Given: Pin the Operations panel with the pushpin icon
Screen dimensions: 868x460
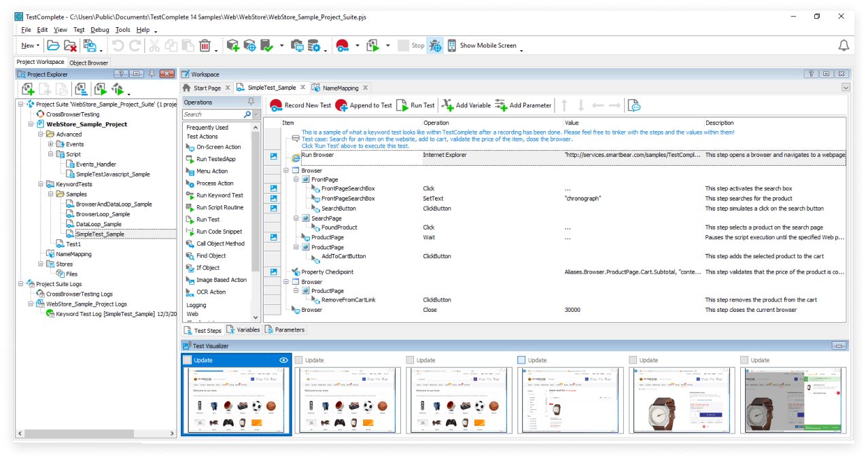Looking at the screenshot, I should (250, 102).
